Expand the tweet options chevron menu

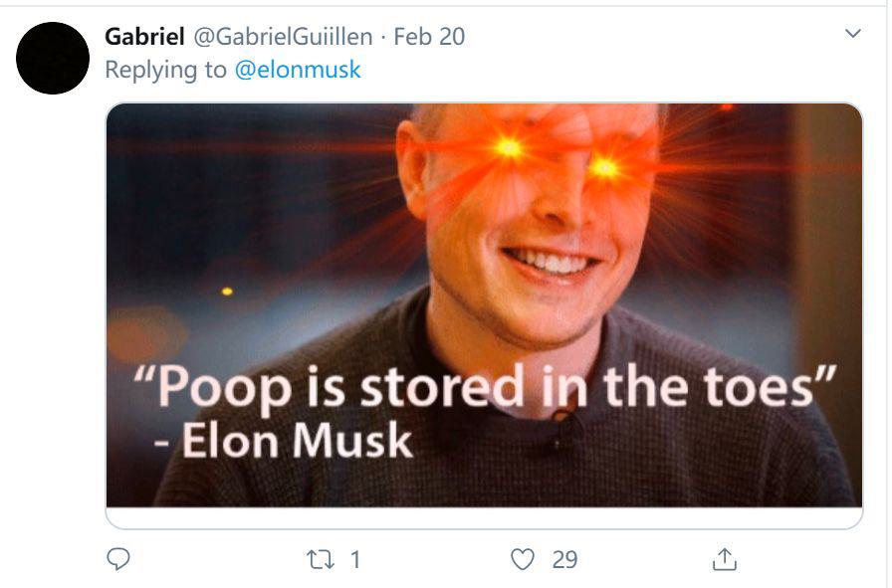[852, 35]
